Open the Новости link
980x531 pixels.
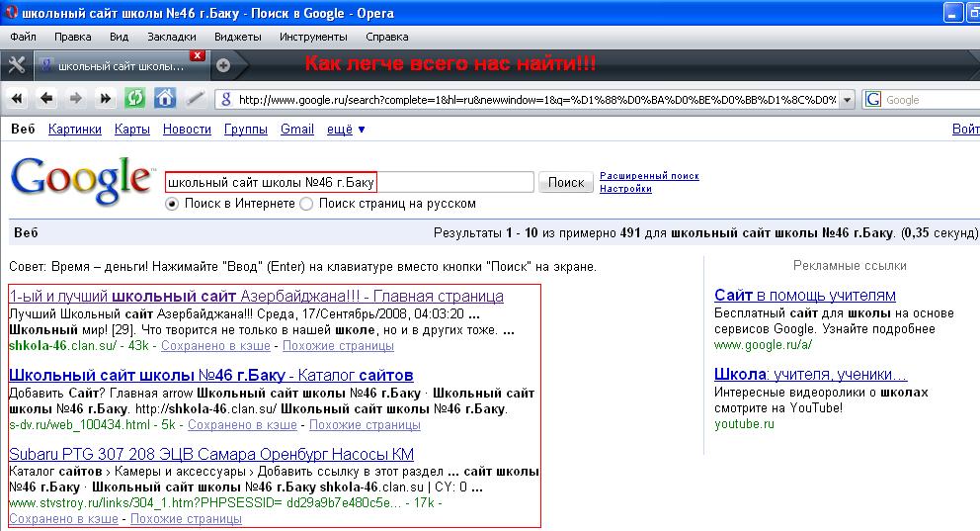(x=187, y=129)
